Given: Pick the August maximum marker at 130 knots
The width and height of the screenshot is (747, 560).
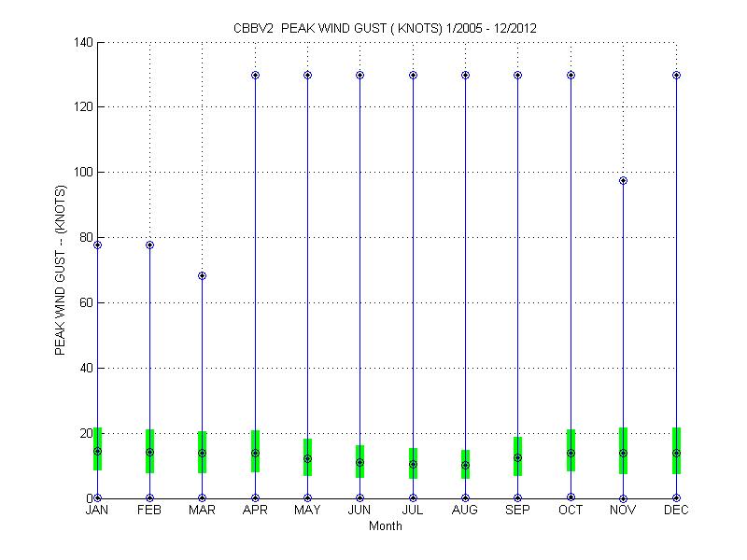Looking at the screenshot, I should point(465,75).
